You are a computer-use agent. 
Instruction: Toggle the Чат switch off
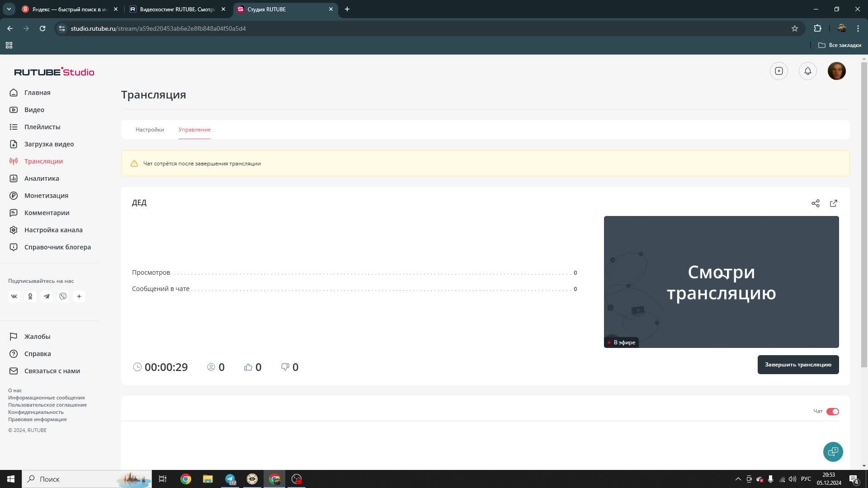point(832,411)
